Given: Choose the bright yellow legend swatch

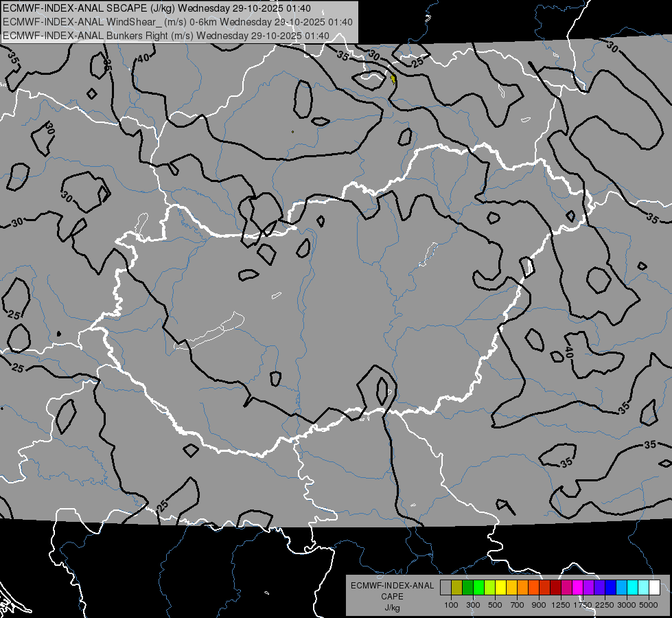Looking at the screenshot, I should coord(500,587).
